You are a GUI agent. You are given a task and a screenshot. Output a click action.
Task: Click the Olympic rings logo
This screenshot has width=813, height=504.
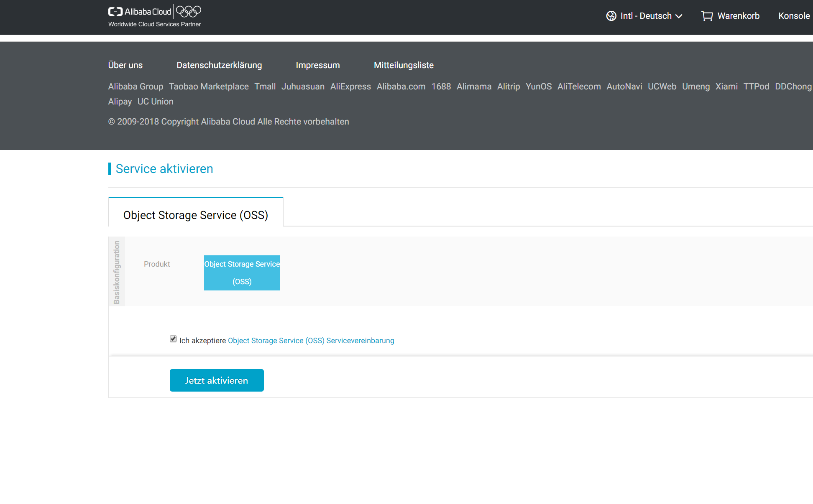[x=189, y=11]
